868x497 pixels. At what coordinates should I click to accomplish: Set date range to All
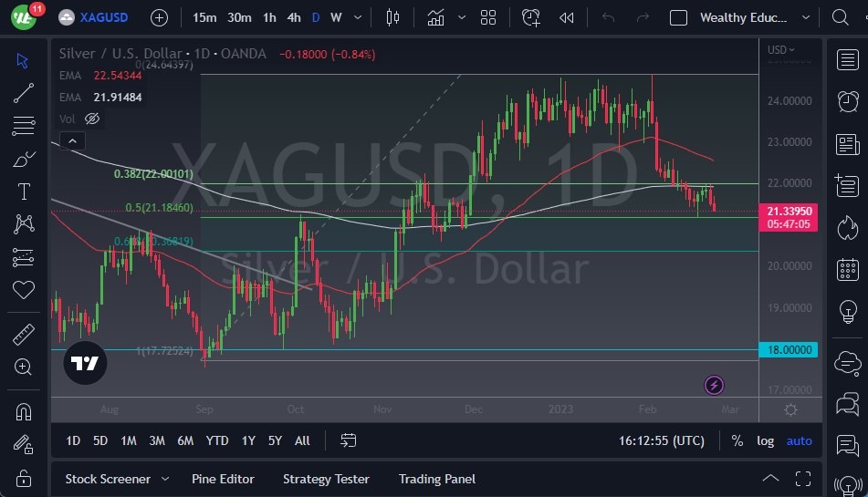[302, 440]
